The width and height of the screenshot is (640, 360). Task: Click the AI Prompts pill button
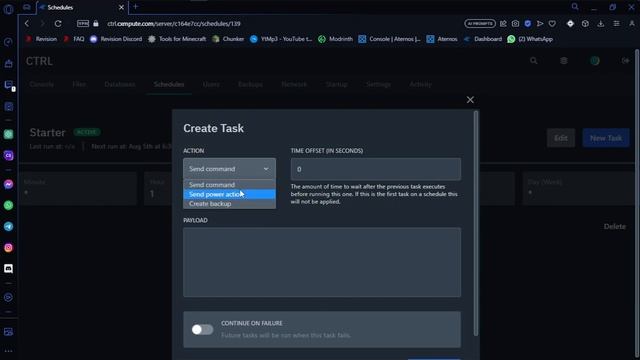480,24
